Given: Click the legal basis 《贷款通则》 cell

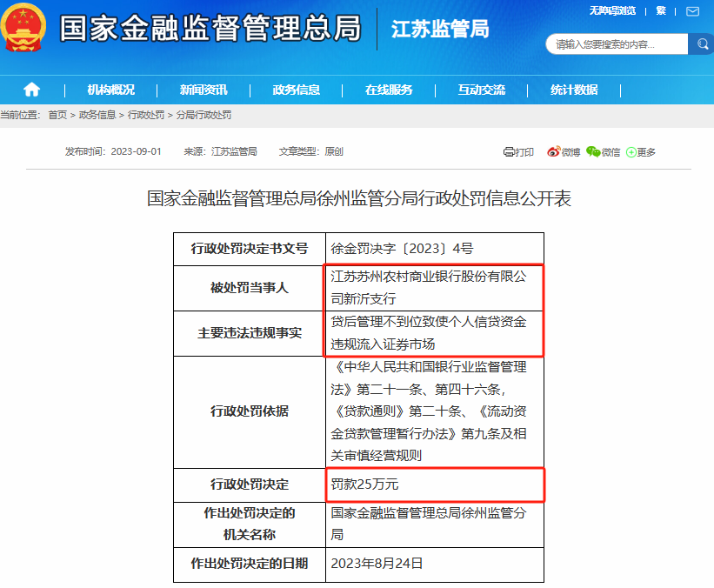Looking at the screenshot, I should pos(435,411).
